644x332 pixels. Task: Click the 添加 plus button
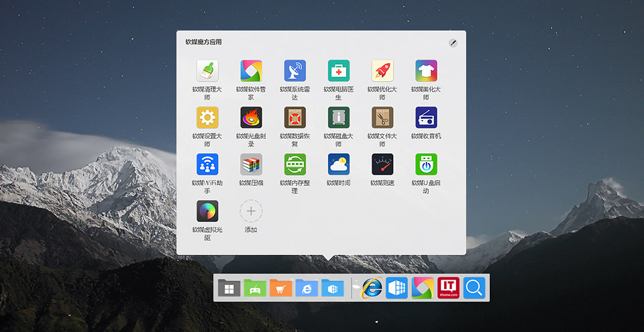(251, 211)
